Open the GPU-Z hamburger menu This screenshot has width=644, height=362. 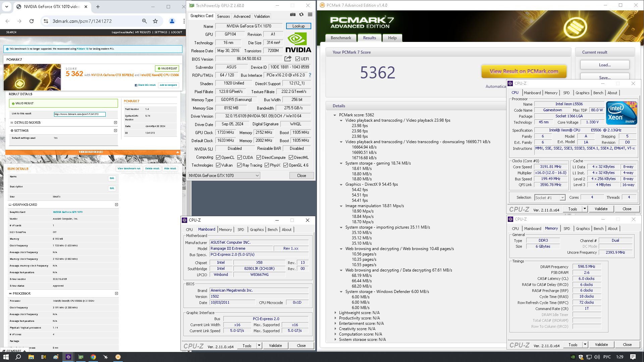pyautogui.click(x=310, y=15)
